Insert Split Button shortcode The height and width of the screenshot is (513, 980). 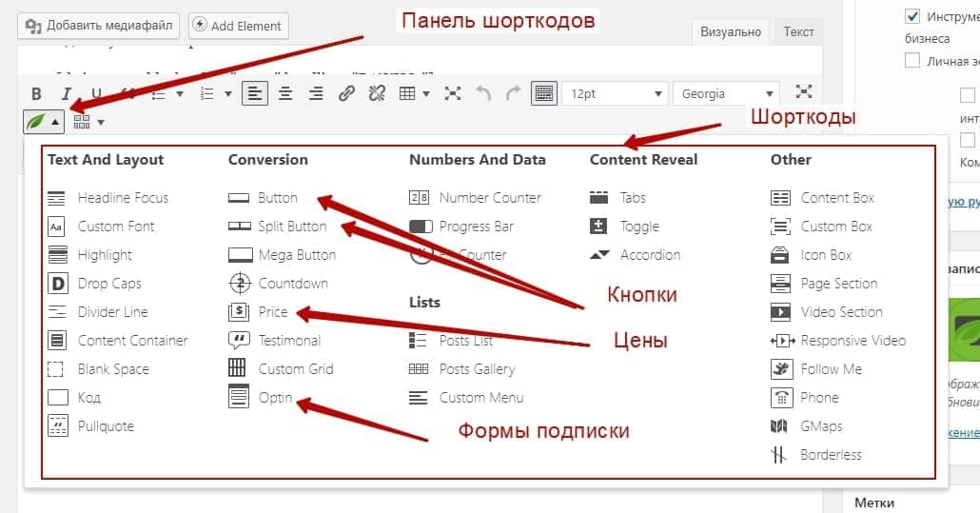278,227
